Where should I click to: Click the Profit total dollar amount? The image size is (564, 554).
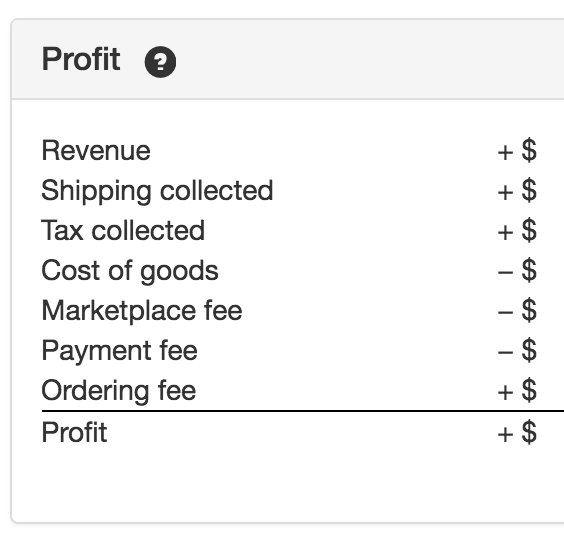(x=517, y=432)
